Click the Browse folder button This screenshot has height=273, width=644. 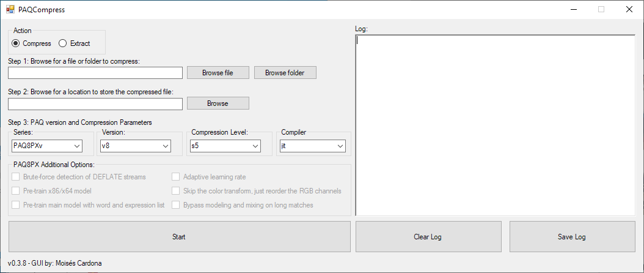285,73
